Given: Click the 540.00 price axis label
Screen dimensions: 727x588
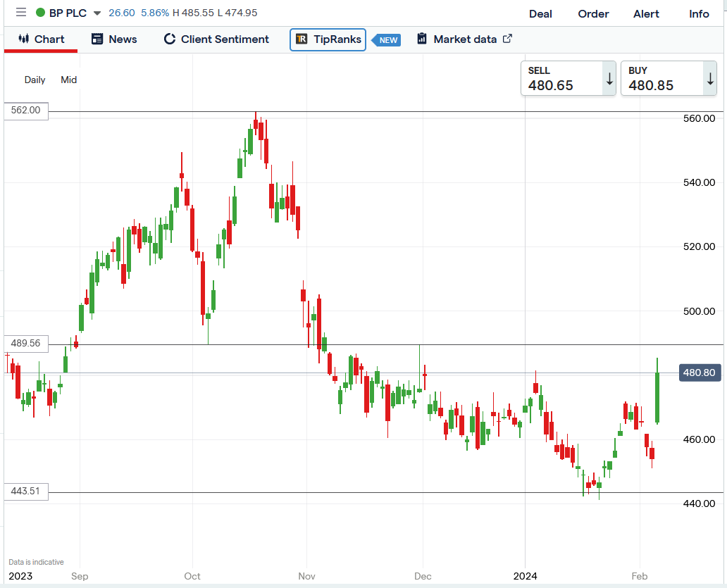Looking at the screenshot, I should [x=700, y=182].
